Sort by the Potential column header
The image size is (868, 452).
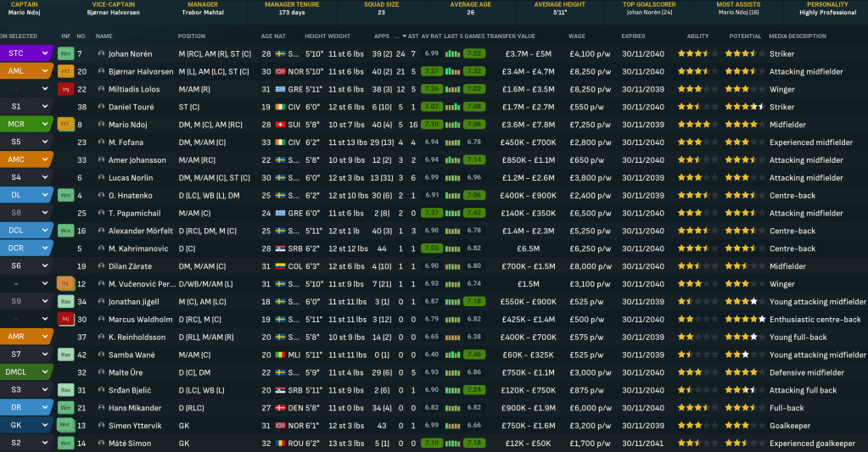click(x=745, y=36)
